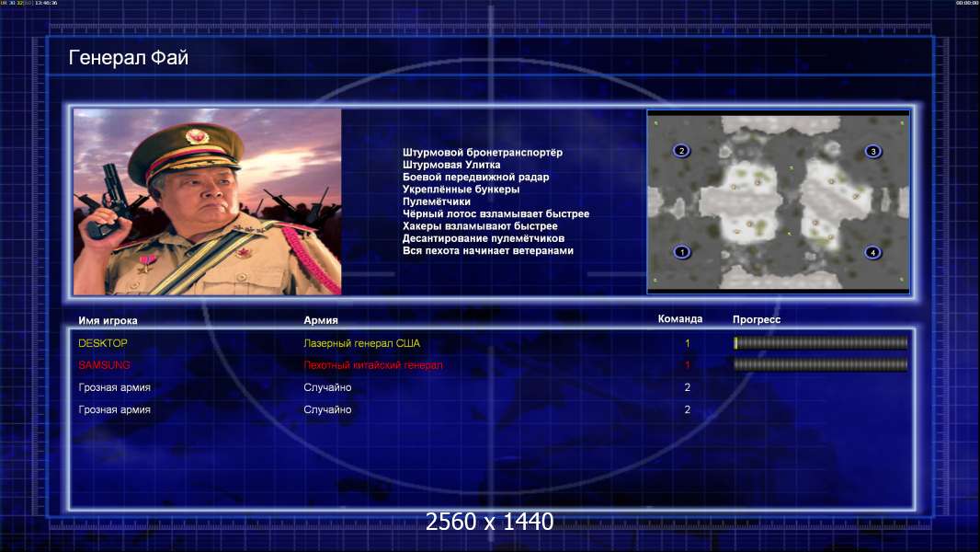Image resolution: width=980 pixels, height=552 pixels.
Task: Click 'Штурмовой бронетранспортёр' ability line
Action: 483,153
